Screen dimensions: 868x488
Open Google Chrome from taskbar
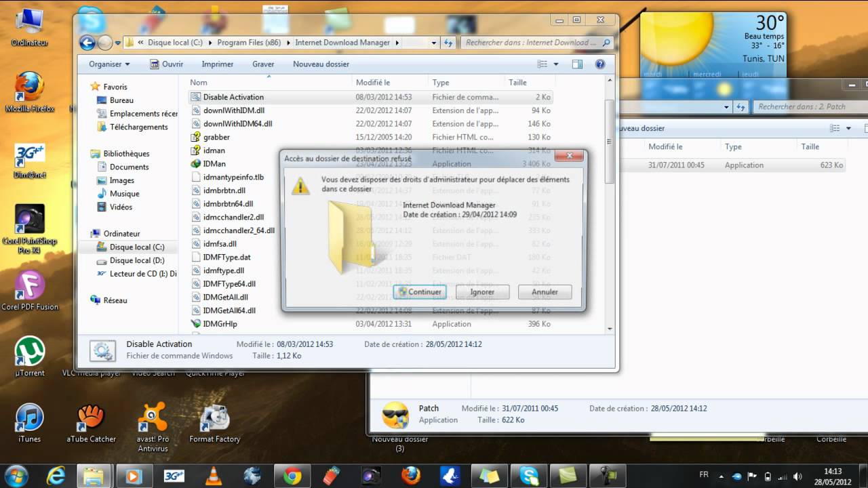[293, 476]
